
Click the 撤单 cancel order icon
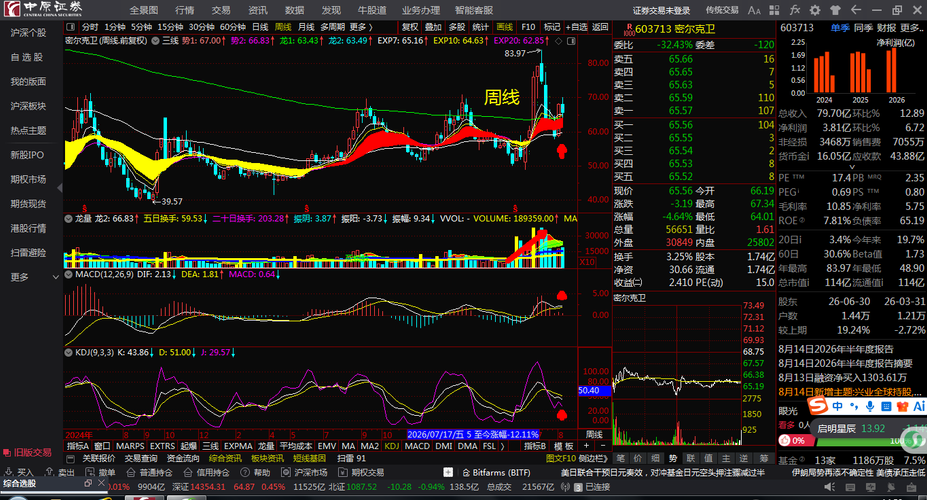89,472
